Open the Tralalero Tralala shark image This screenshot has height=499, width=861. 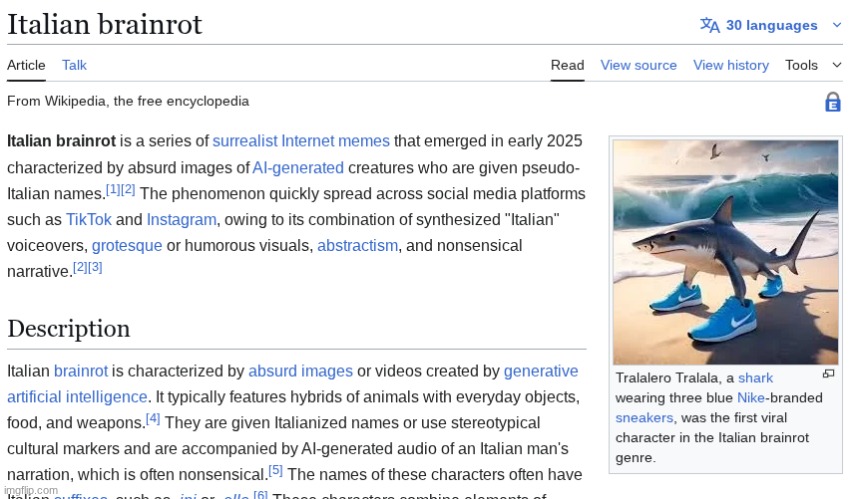[725, 252]
